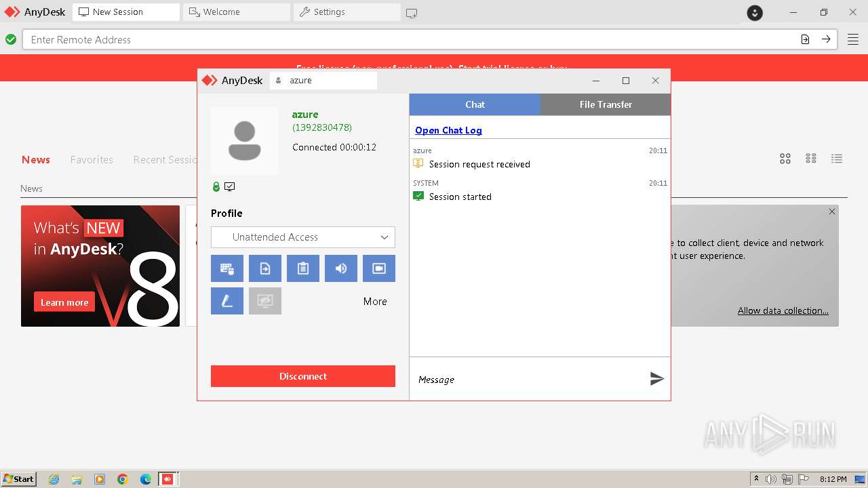Open the chat log link
The width and height of the screenshot is (868, 488).
point(448,130)
